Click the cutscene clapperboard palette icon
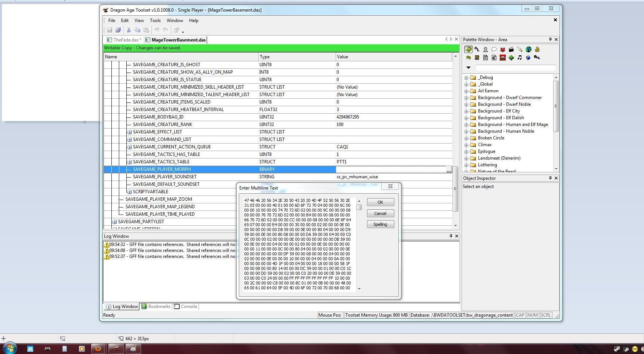644x354 pixels. 511,49
